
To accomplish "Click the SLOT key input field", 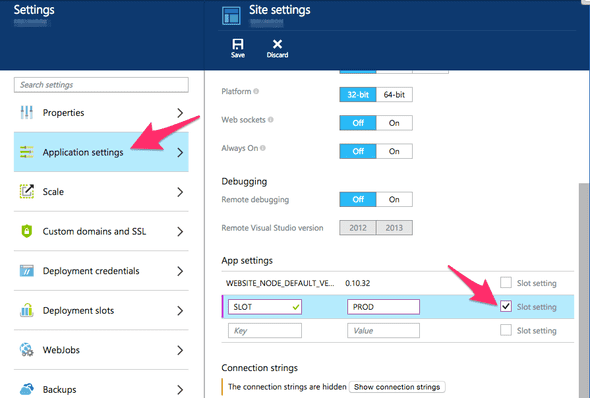I will click(x=265, y=307).
